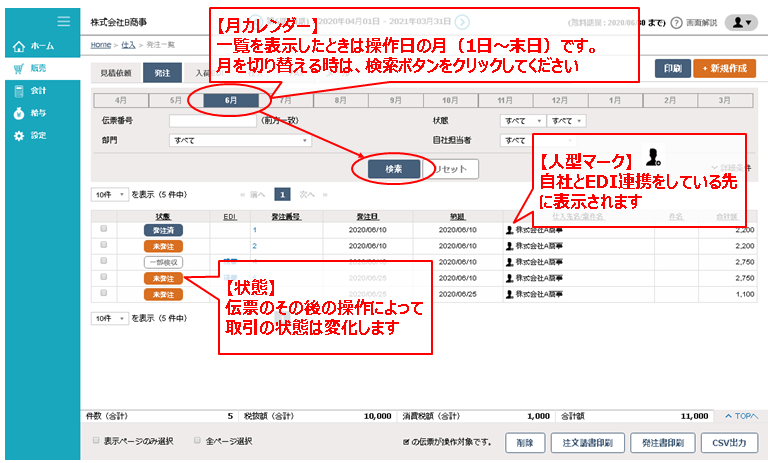
Task: Open the 設定 gear icon in sidebar
Action: tap(19, 136)
